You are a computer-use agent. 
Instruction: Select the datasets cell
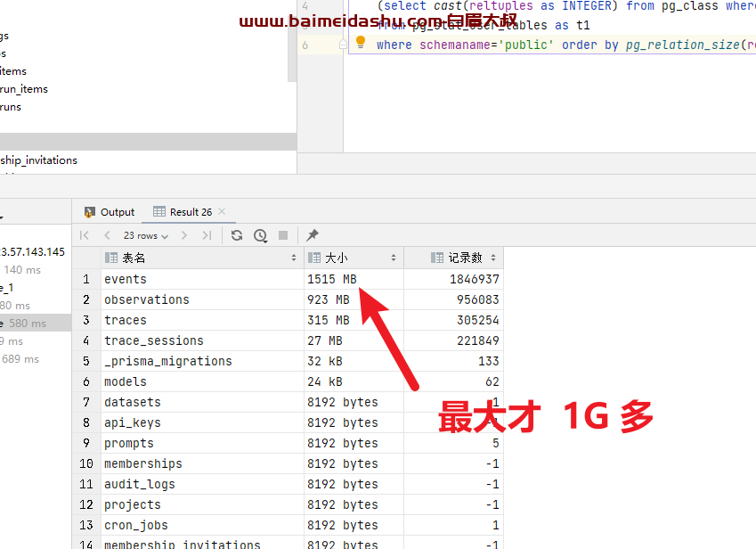click(x=202, y=402)
